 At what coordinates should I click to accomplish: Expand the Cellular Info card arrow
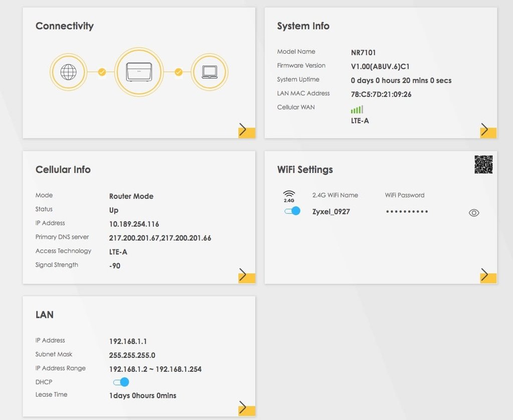tap(246, 276)
